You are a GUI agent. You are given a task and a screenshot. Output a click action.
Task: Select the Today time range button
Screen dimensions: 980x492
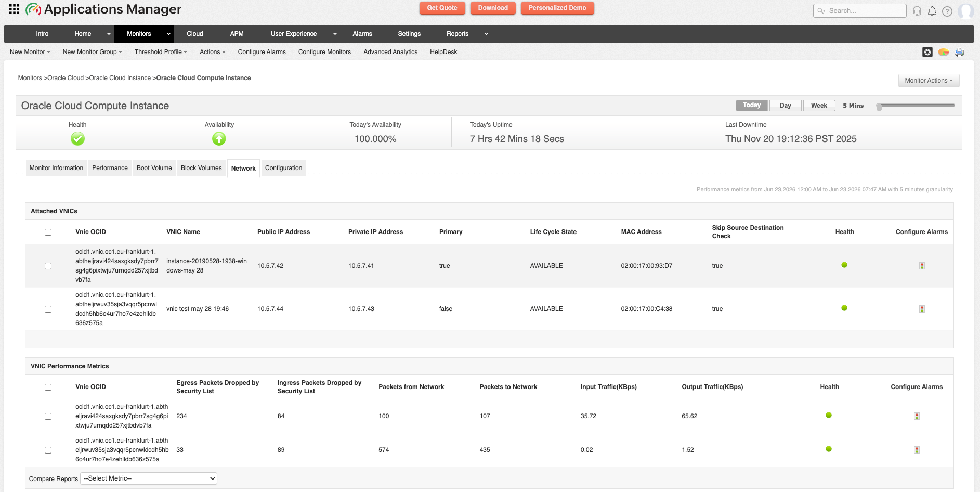tap(751, 105)
